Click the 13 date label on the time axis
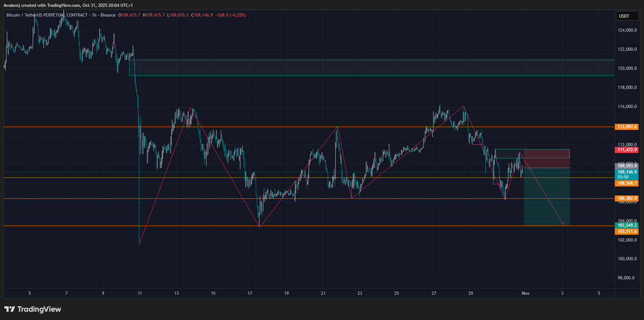 coord(176,294)
